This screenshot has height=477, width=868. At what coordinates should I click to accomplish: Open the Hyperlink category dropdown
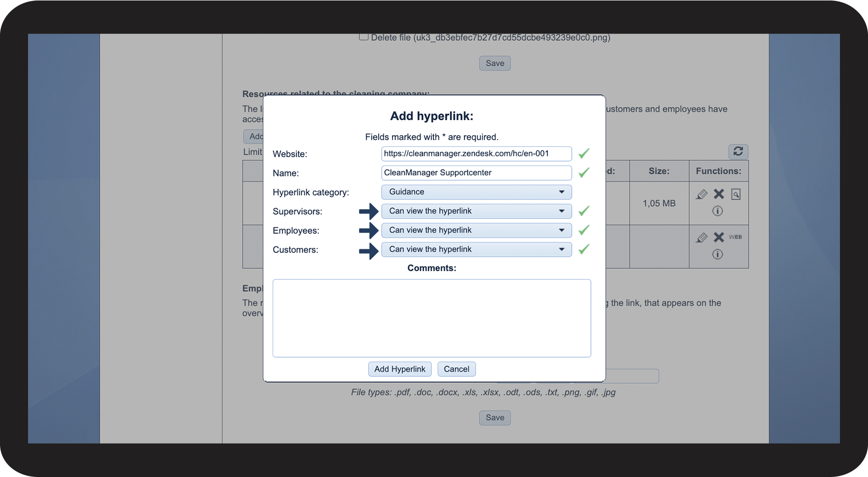[x=476, y=192]
